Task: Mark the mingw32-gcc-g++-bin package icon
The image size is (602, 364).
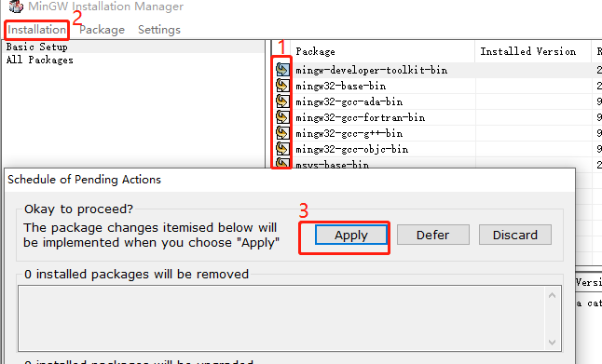Action: (282, 133)
